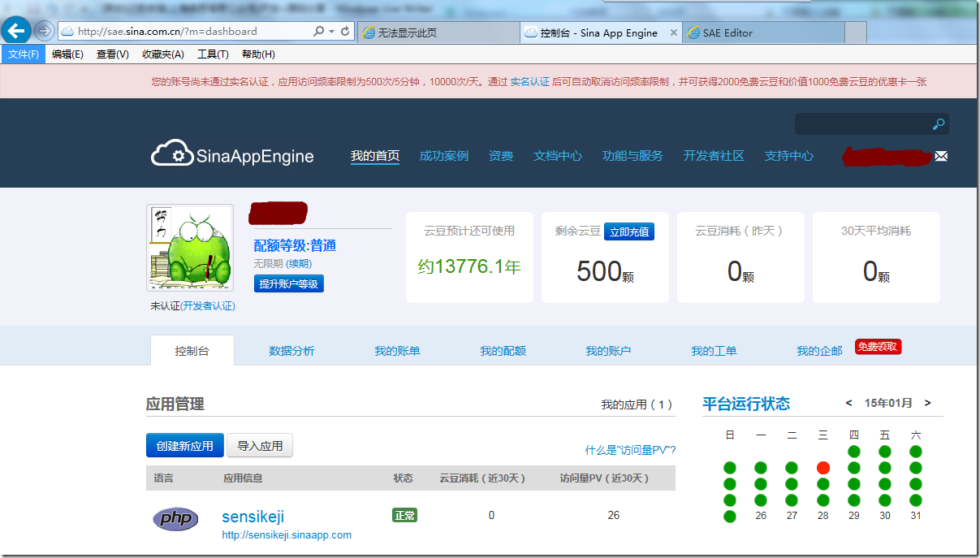The width and height of the screenshot is (980, 558).
Task: Open the mail envelope icon in header
Action: pos(941,156)
